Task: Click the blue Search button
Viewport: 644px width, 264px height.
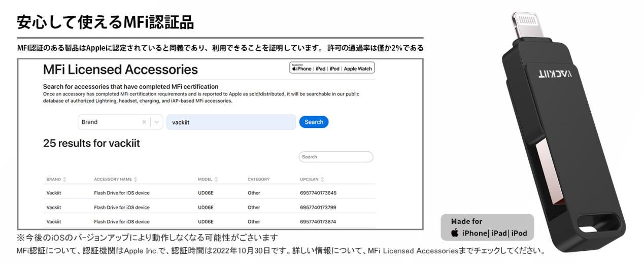Action: 314,122
